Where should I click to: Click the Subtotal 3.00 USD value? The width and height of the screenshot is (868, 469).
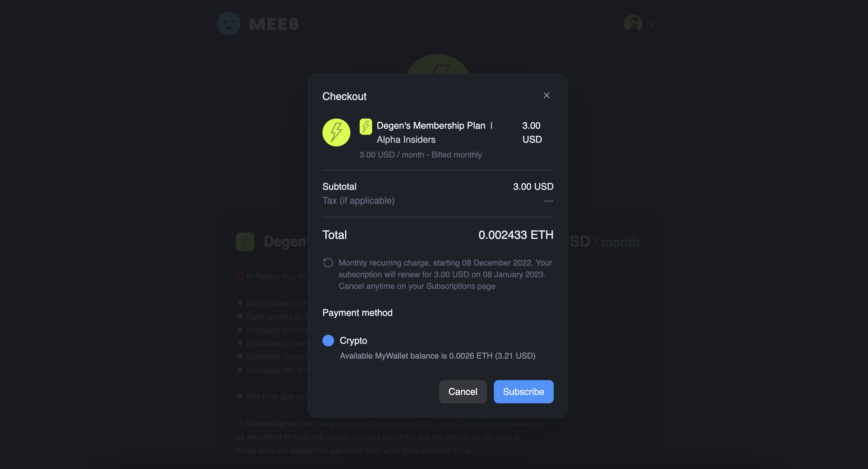click(x=533, y=187)
